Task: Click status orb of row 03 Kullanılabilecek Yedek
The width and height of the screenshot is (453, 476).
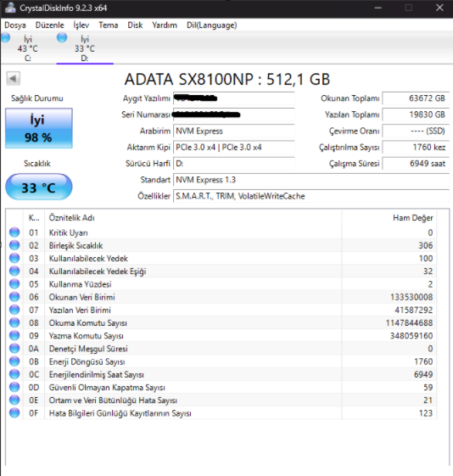Action: [x=14, y=258]
